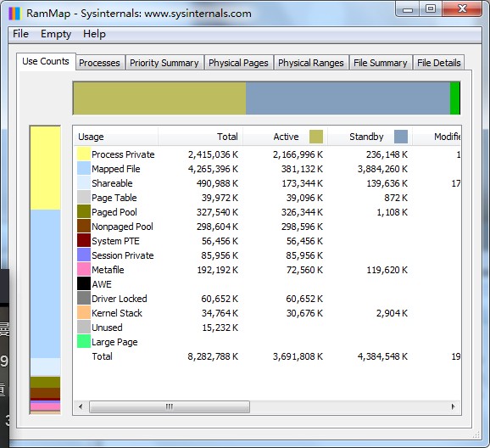Click the black AWE color box

tap(84, 283)
